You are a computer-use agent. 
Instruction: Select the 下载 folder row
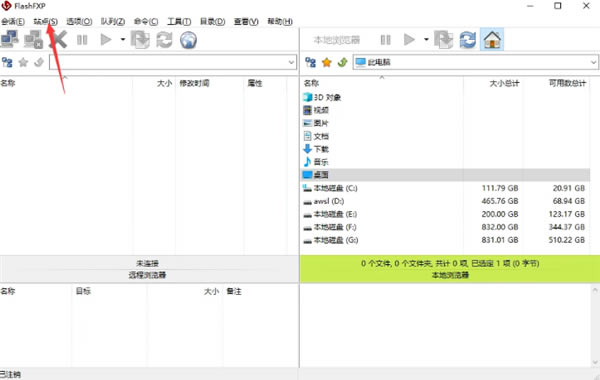pyautogui.click(x=316, y=149)
